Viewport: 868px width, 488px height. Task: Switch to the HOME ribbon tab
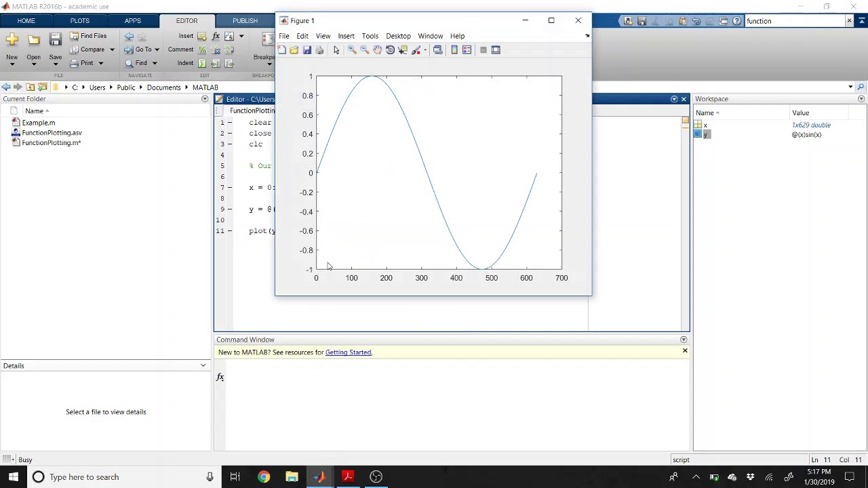(x=26, y=21)
